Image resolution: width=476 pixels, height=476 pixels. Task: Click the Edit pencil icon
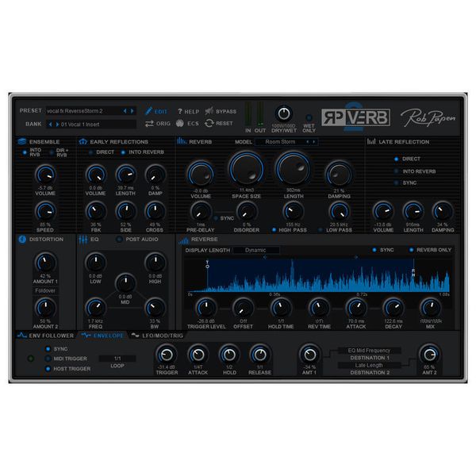148,111
